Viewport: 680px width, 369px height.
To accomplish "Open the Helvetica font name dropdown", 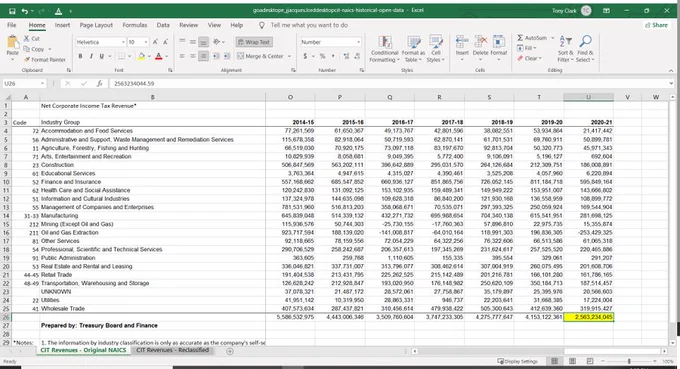I will coord(123,42).
